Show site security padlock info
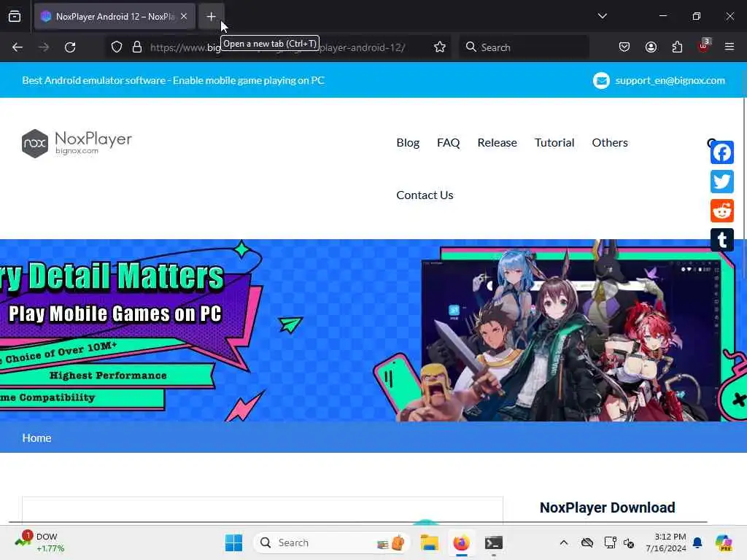The width and height of the screenshot is (747, 560). [137, 47]
